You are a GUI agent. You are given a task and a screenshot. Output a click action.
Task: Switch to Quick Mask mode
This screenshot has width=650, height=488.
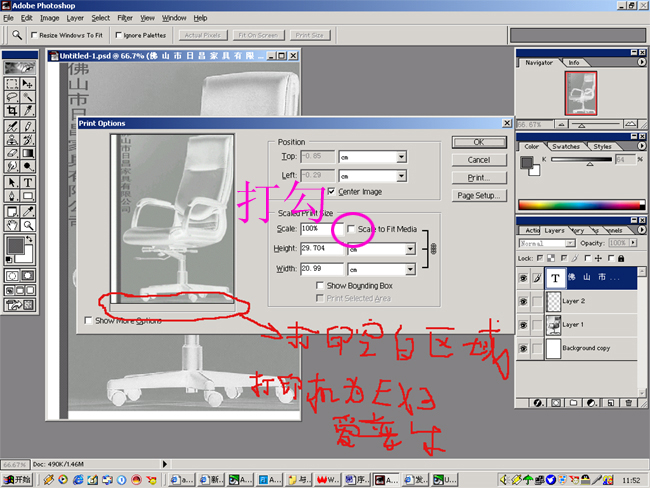[28, 276]
